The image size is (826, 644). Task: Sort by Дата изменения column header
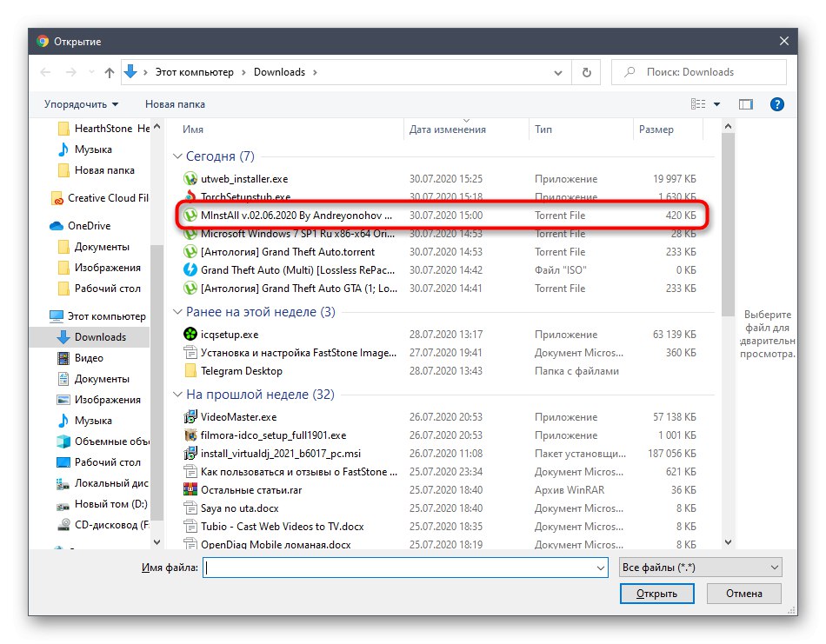pos(447,129)
